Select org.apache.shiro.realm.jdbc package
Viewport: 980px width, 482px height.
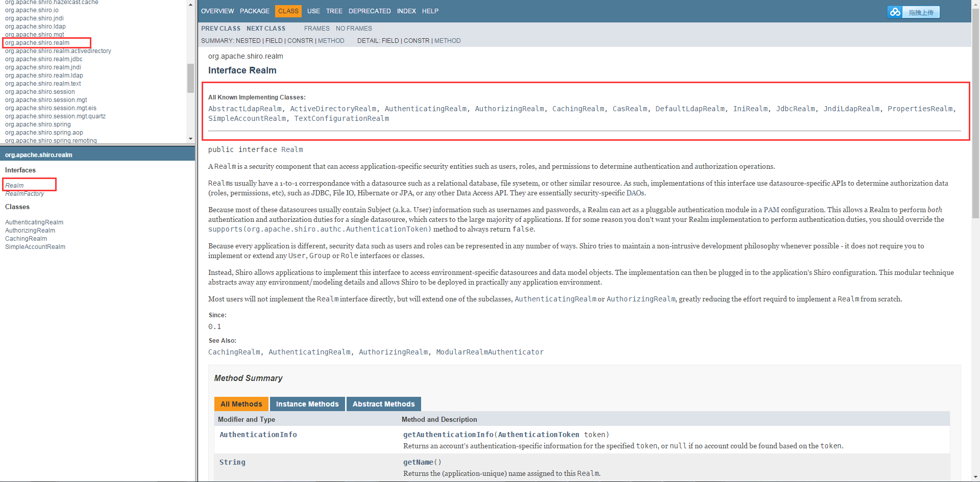tap(43, 59)
